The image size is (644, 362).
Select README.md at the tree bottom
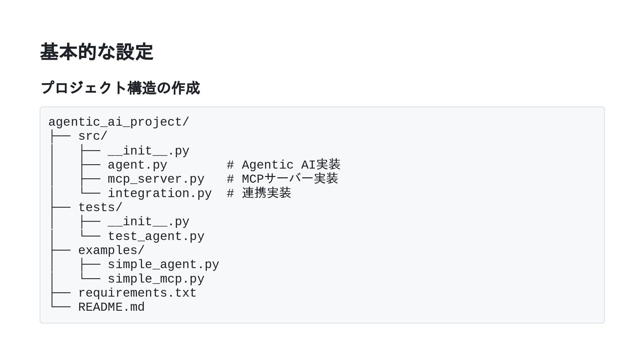click(111, 307)
